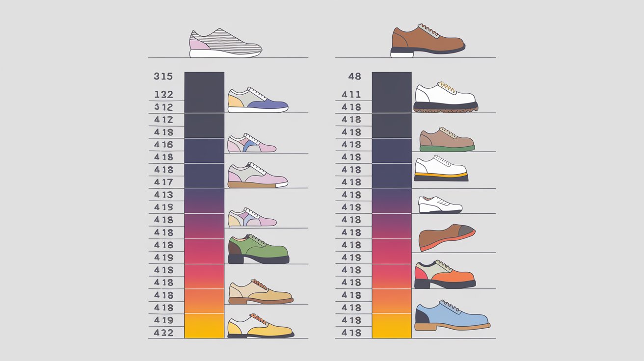Viewport: 644px width, 361px height.
Task: Choose the small pastel sneaker above the green shoe
Action: point(252,217)
